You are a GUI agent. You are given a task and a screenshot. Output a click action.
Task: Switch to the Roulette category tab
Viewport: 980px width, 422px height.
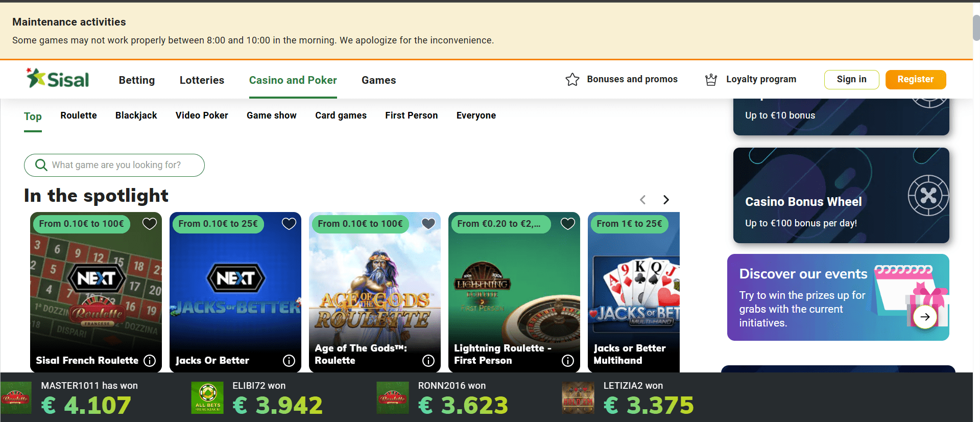(x=79, y=115)
